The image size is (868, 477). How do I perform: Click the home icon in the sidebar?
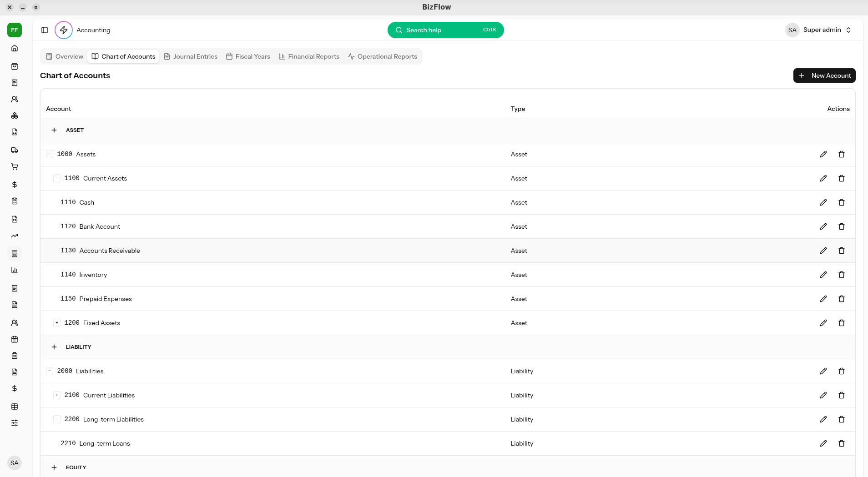tap(15, 48)
